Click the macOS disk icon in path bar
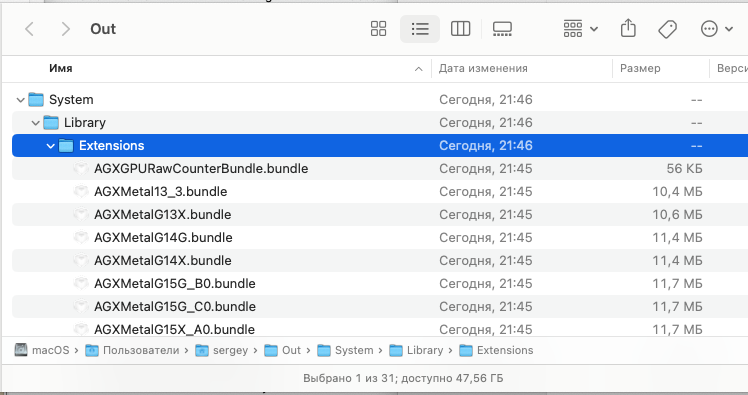 pyautogui.click(x=21, y=350)
